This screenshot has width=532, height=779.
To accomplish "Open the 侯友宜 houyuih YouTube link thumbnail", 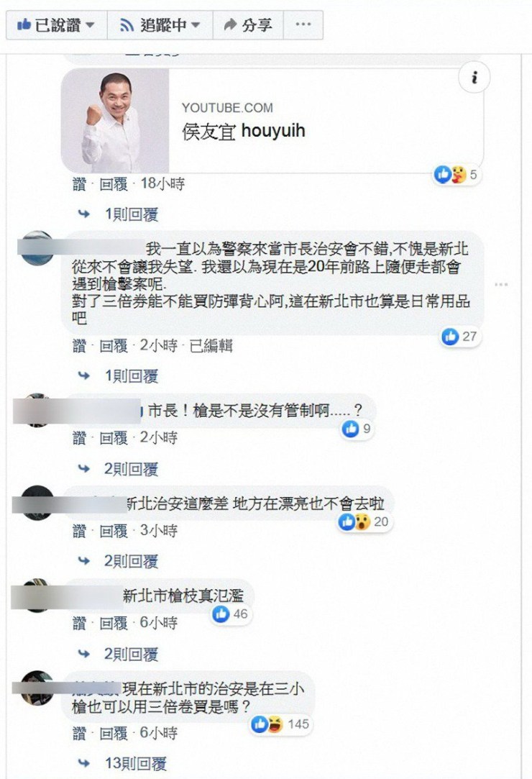I will pyautogui.click(x=115, y=121).
